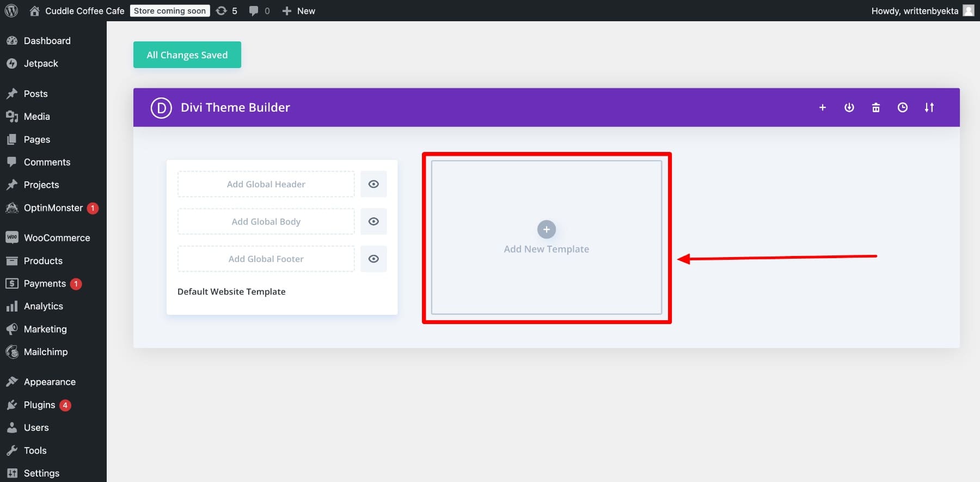Screen dimensions: 980x482
Task: Click the Pages icon in sidebar
Action: pyautogui.click(x=12, y=139)
